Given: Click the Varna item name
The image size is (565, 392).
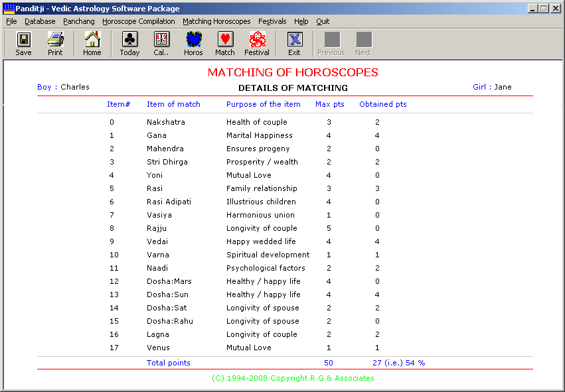Looking at the screenshot, I should click(x=158, y=255).
